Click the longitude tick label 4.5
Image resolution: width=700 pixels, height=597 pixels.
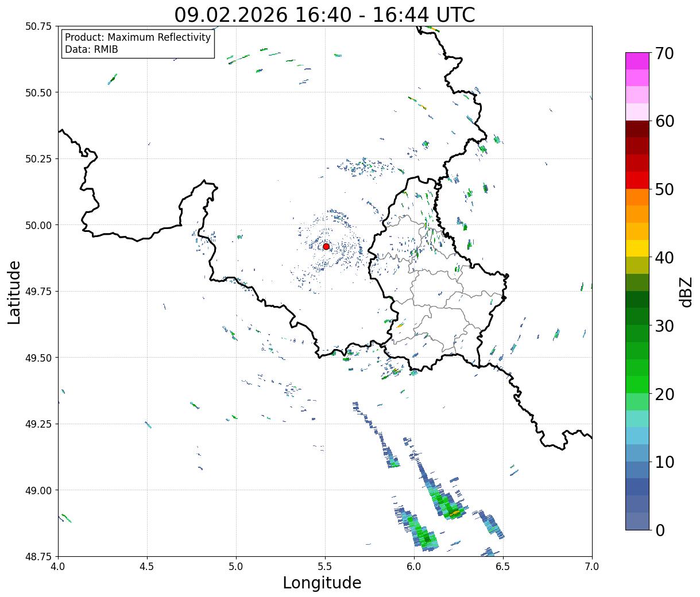147,567
